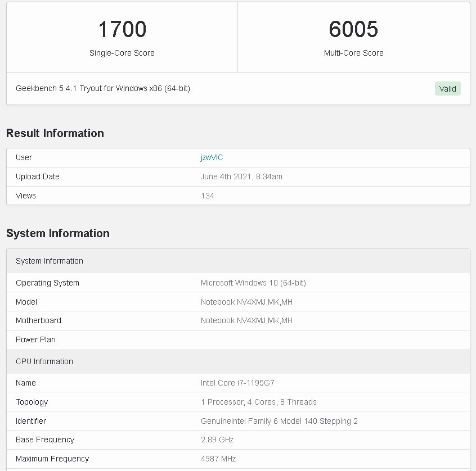The image size is (476, 471).
Task: Click the Maximum Frequency 4987 MHz value
Action: point(218,459)
